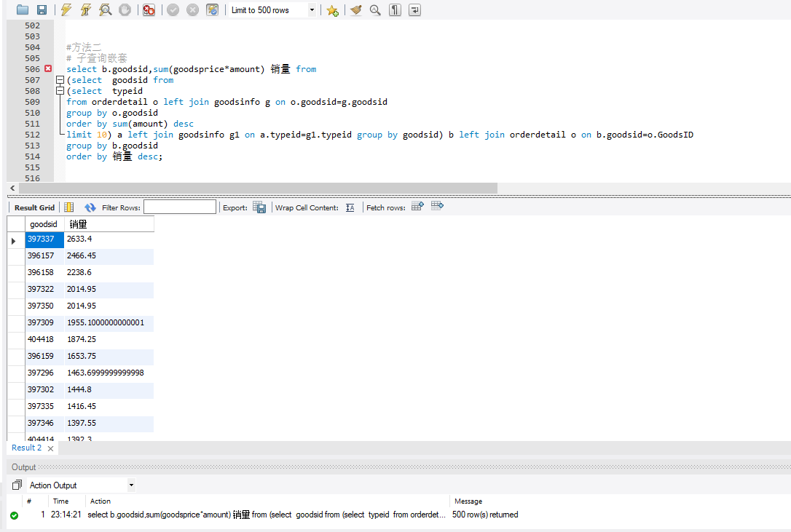
Task: Collapse the subquery fold on line 507
Action: (60, 80)
